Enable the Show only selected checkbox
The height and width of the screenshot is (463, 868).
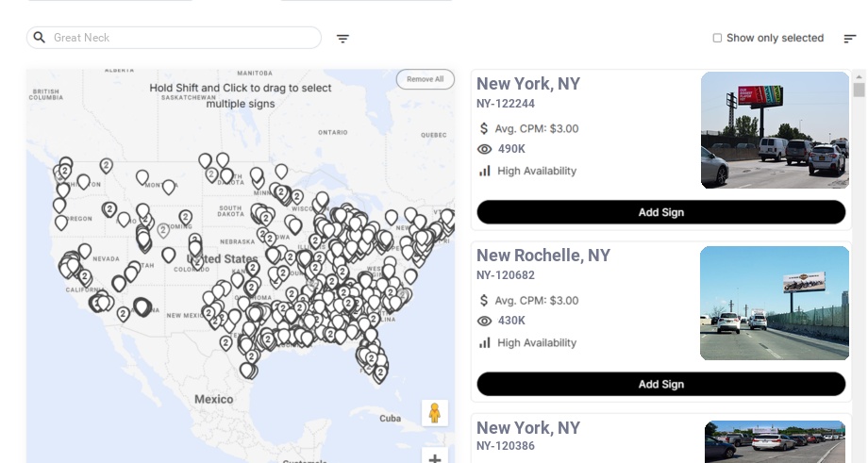tap(717, 39)
